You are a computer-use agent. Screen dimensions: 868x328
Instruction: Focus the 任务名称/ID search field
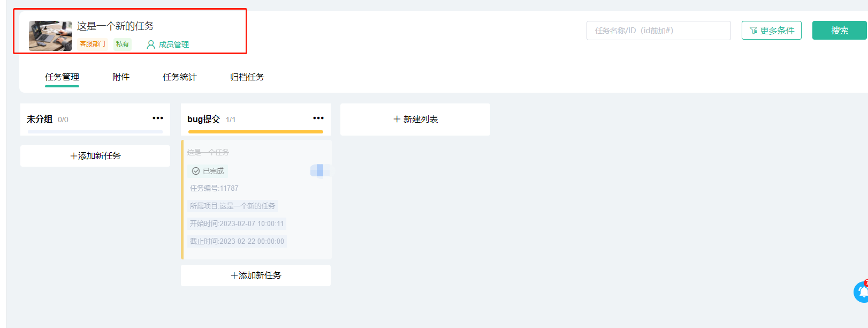[658, 31]
